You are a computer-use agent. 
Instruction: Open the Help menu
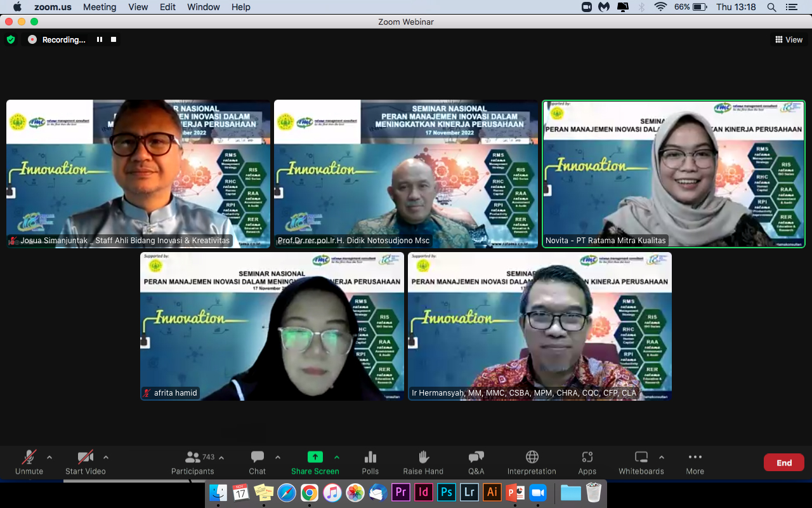pyautogui.click(x=241, y=7)
